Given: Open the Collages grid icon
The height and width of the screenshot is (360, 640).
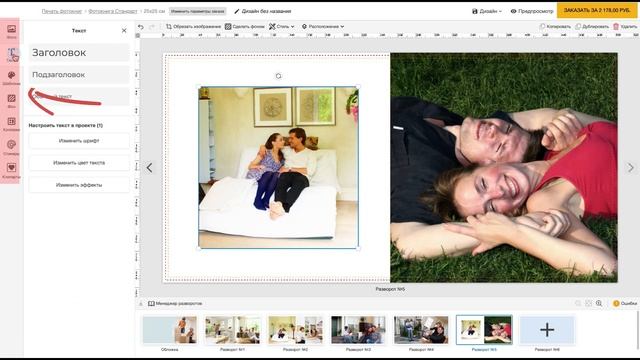Looking at the screenshot, I should 11,124.
